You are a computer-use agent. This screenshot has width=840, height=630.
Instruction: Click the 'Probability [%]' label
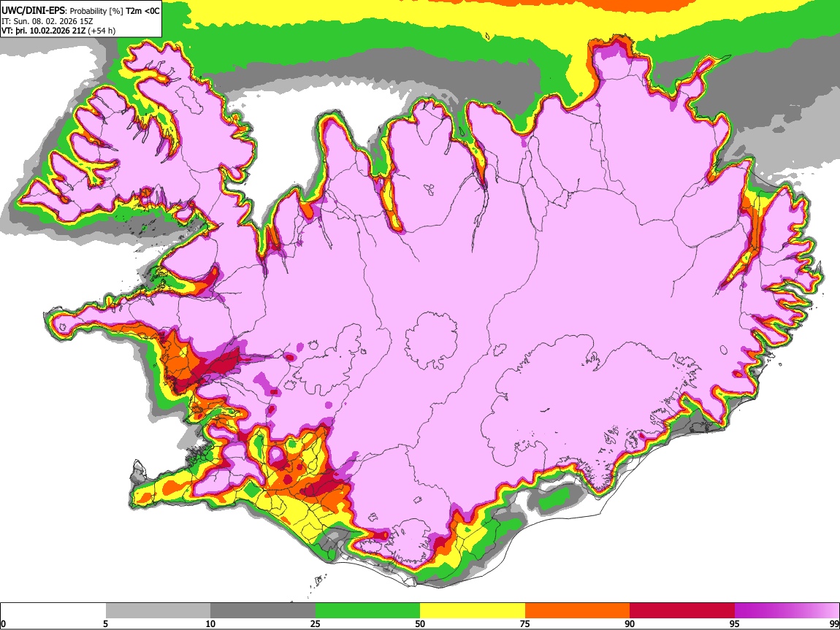pyautogui.click(x=96, y=11)
